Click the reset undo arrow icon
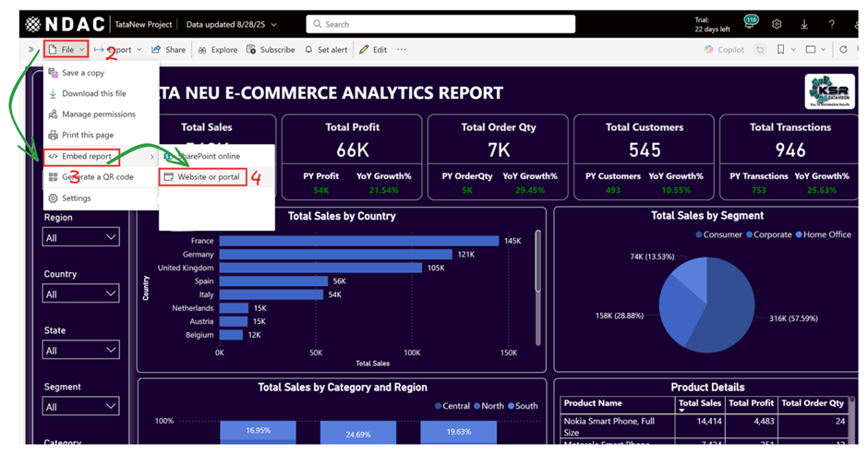Image resolution: width=868 pixels, height=454 pixels. coord(760,49)
